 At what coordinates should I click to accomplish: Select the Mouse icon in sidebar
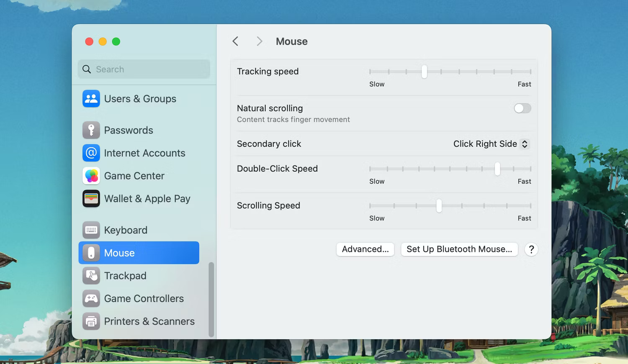point(91,253)
